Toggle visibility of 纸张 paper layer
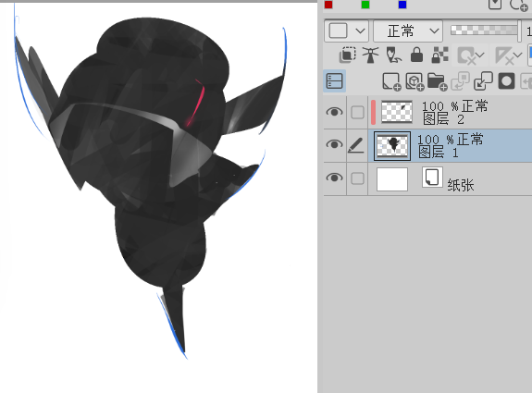532x393 pixels. point(334,178)
